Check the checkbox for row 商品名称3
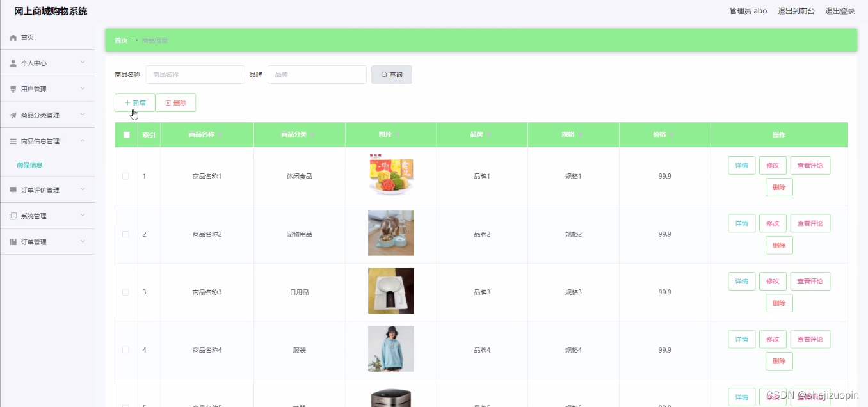The width and height of the screenshot is (868, 407). [x=125, y=292]
